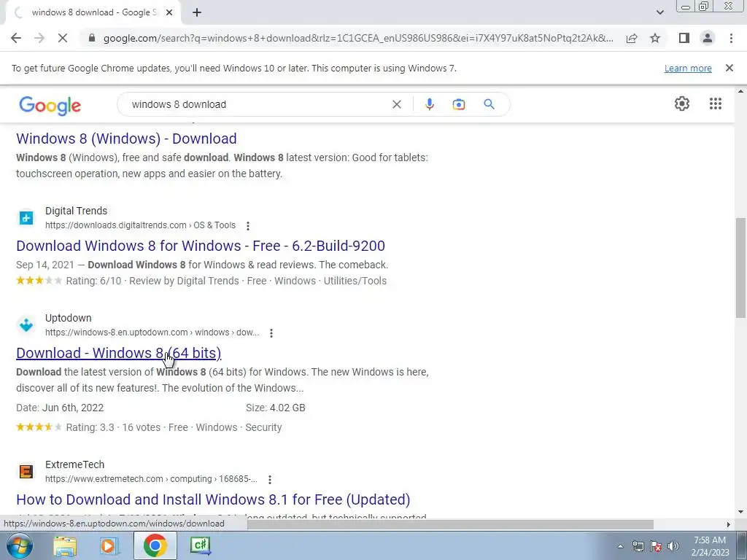Click the Digital Trends site name
The image size is (747, 560).
[x=76, y=211]
